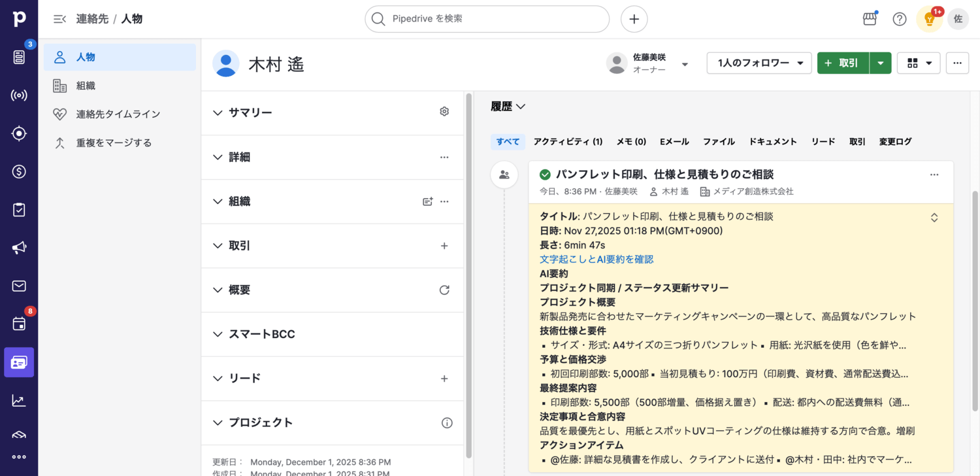Open the green deal button dropdown arrow

click(881, 63)
